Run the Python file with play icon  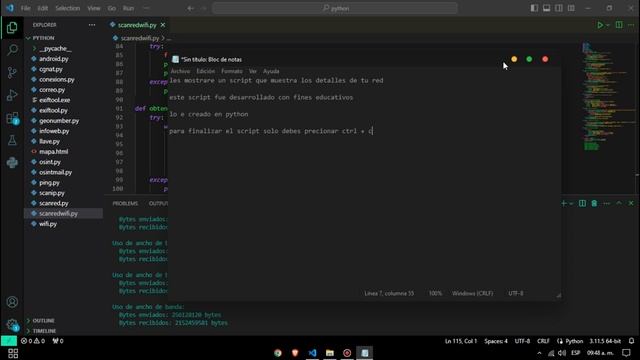(x=600, y=25)
